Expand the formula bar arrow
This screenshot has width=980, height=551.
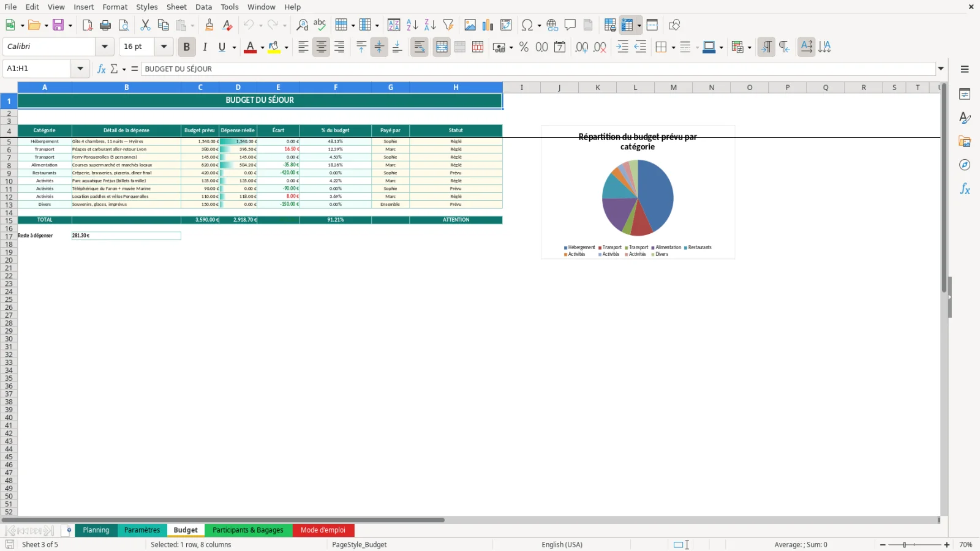click(x=941, y=69)
